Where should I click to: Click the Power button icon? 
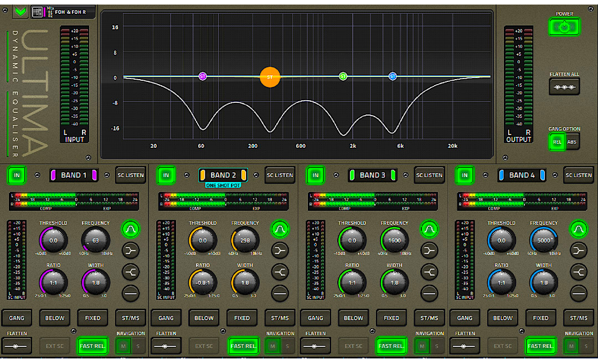564,27
